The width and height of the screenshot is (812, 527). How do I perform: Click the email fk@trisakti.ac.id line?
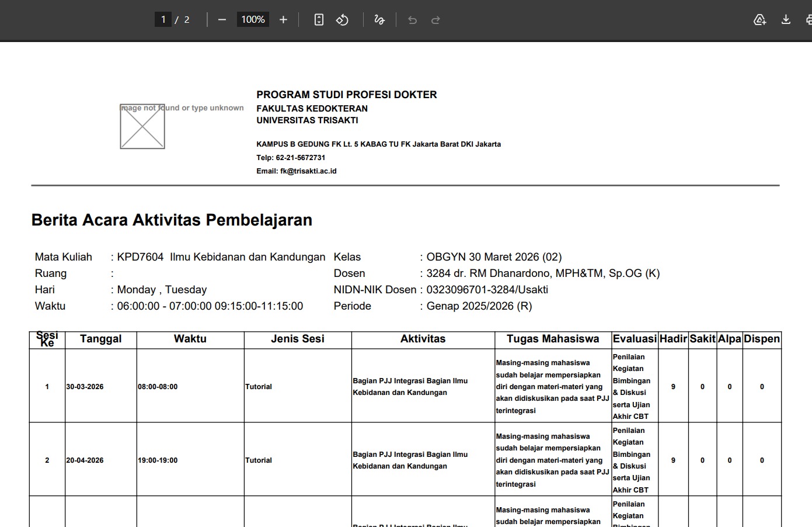297,171
